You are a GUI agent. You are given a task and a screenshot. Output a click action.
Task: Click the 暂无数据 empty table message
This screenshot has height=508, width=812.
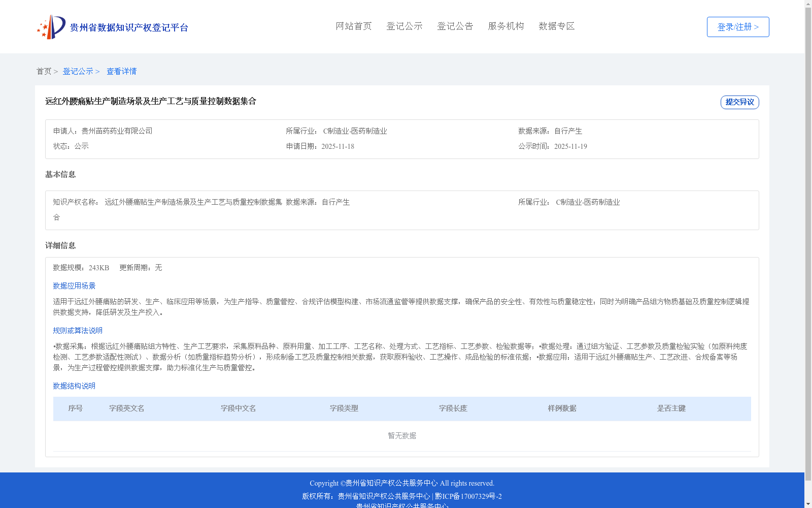coord(402,436)
